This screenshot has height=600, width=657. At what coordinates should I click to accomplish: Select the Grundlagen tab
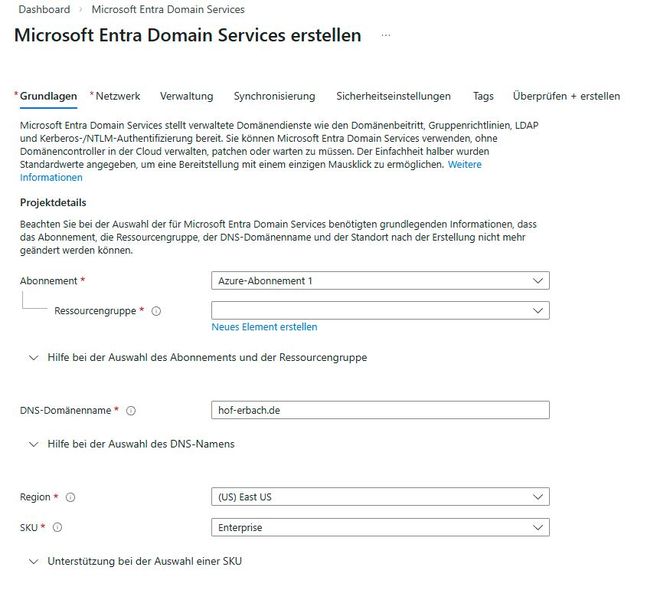coord(48,96)
